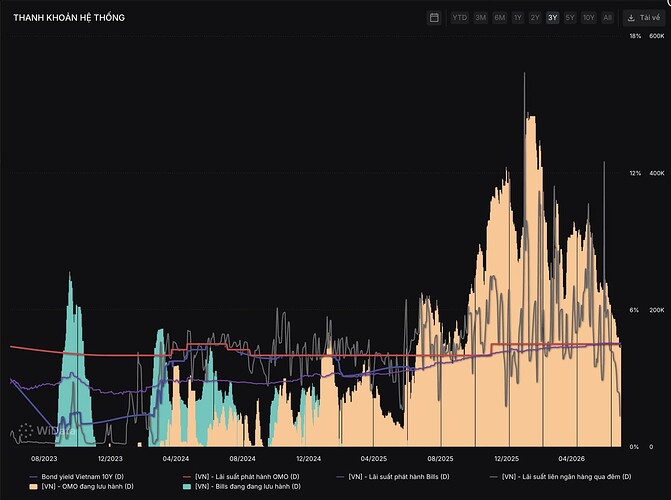Screen dimensions: 671x500
Task: Click the WiData watermark logo
Action: tap(47, 430)
